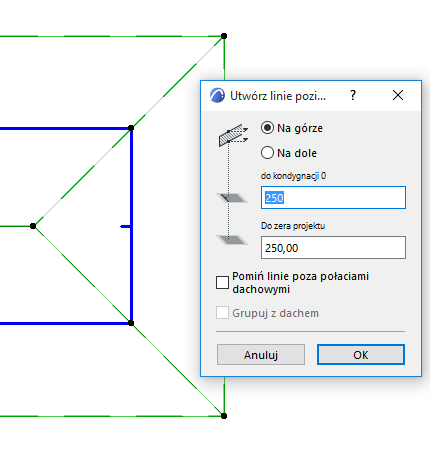Click the roof ridge end node

[x=33, y=226]
